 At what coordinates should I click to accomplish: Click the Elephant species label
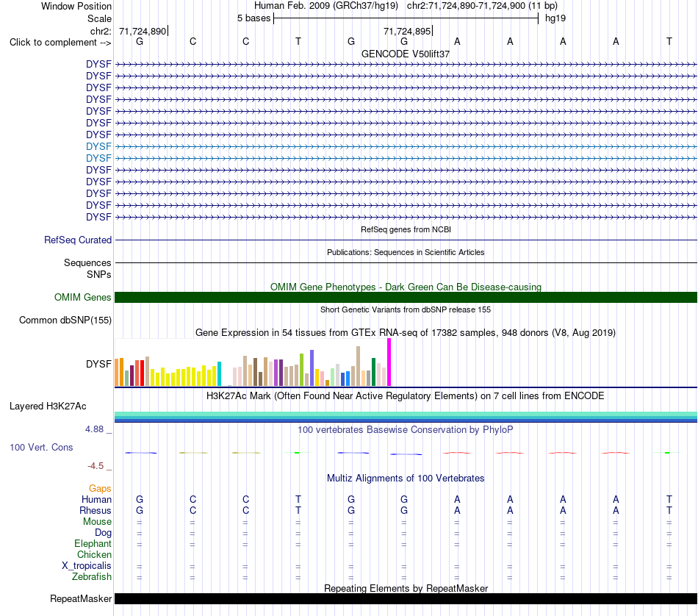(93, 544)
